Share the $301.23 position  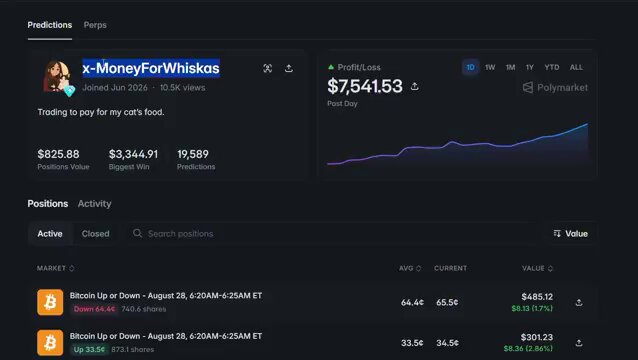[579, 343]
